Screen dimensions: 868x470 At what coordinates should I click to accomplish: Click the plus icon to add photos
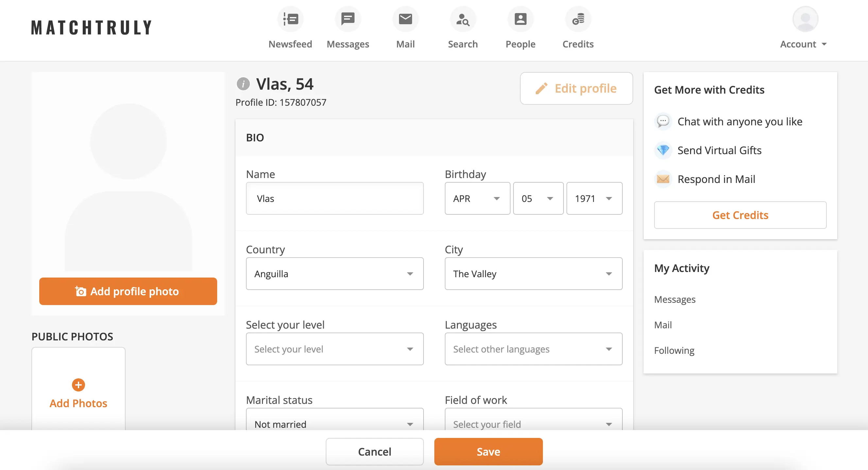point(78,385)
